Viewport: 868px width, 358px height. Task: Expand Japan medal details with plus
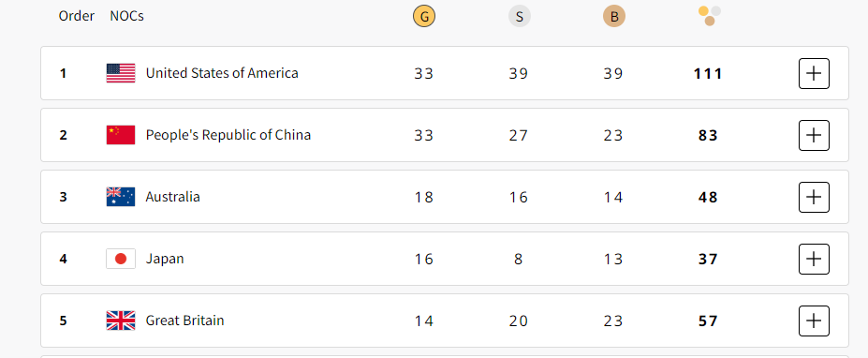tap(814, 259)
